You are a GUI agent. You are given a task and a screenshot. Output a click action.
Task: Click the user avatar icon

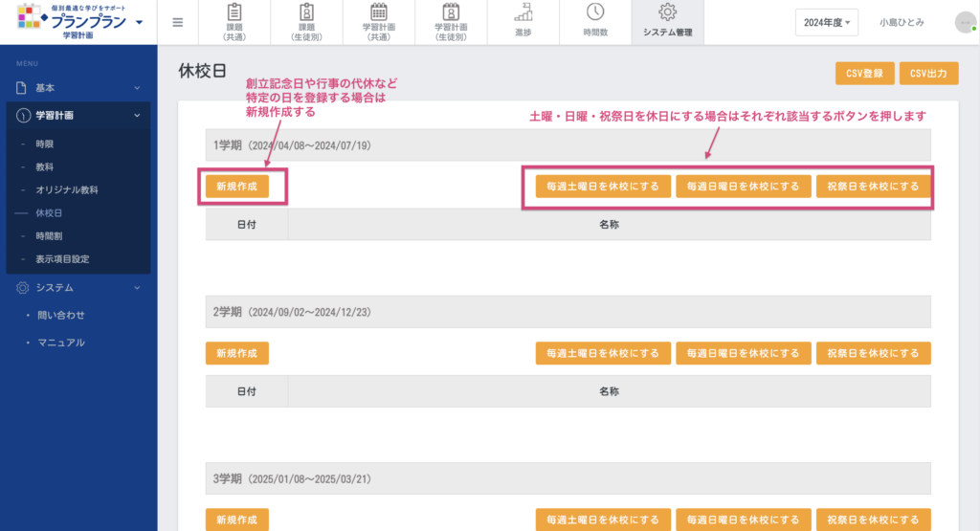click(966, 23)
